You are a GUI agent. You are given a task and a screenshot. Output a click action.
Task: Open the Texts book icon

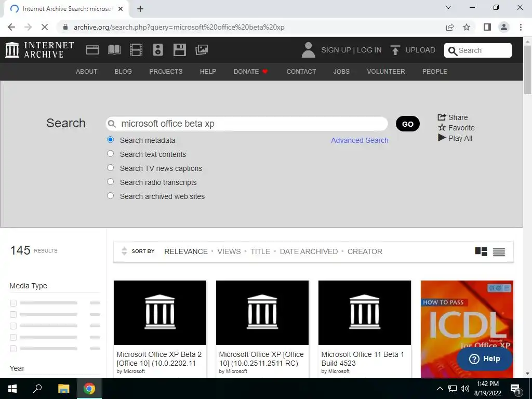(114, 50)
